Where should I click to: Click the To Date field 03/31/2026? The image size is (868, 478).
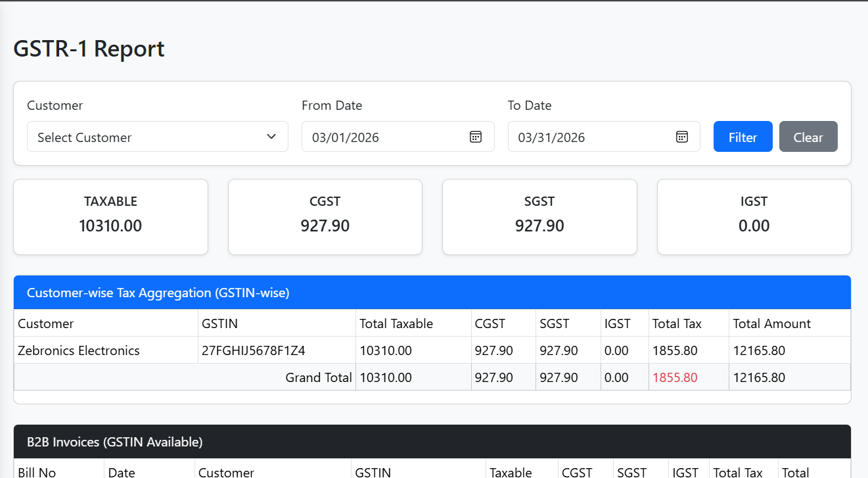[x=604, y=137]
